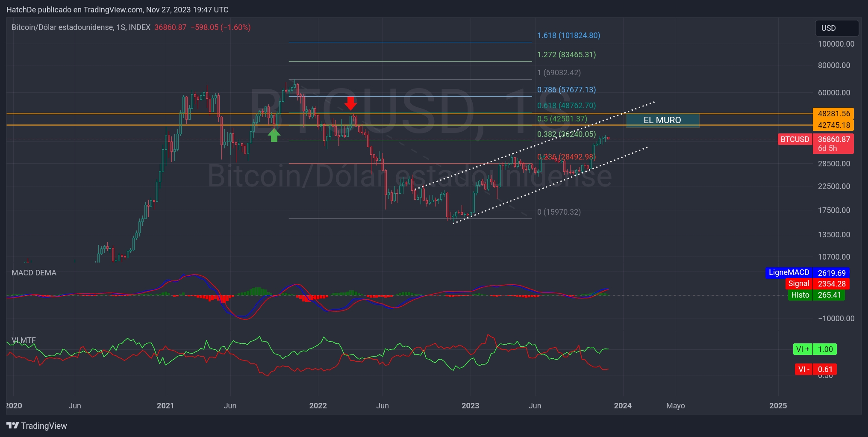868x437 pixels.
Task: Select the 0.786 (57677.13) Fibonacci level label
Action: [566, 90]
